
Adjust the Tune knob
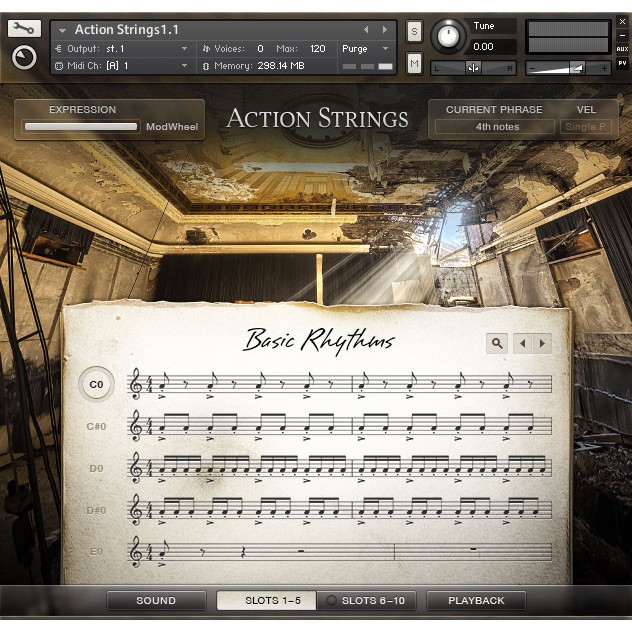448,37
